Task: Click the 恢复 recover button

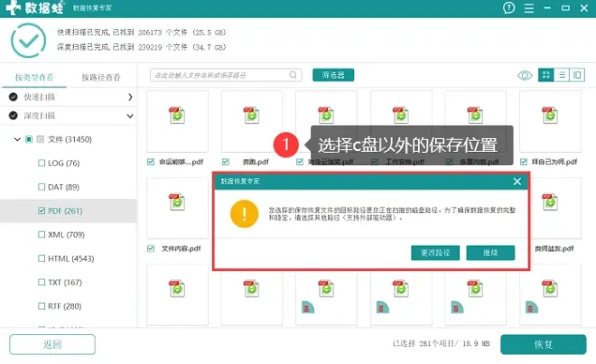Action: point(543,344)
